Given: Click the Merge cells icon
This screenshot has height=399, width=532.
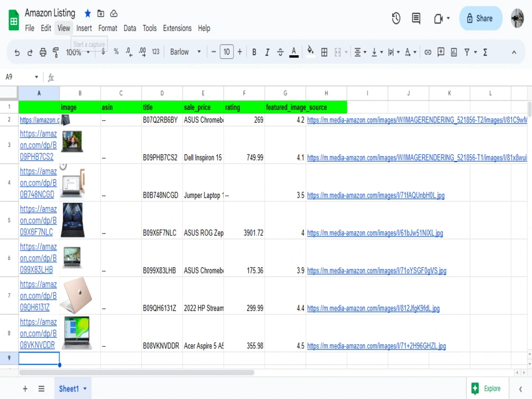Looking at the screenshot, I should click(x=338, y=52).
